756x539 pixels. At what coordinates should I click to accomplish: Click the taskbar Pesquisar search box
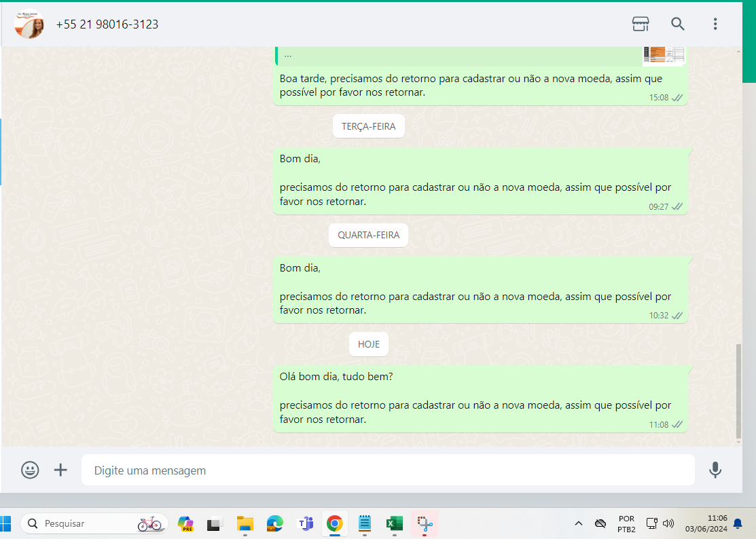94,523
